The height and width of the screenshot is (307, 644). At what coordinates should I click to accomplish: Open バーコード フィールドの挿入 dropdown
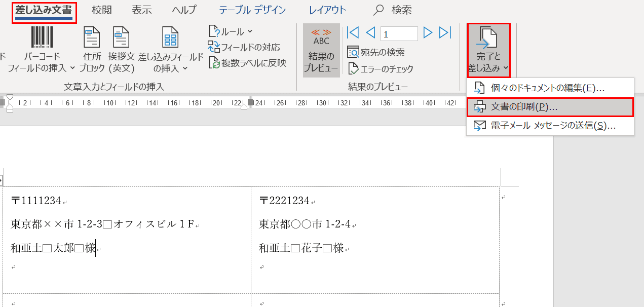click(42, 50)
